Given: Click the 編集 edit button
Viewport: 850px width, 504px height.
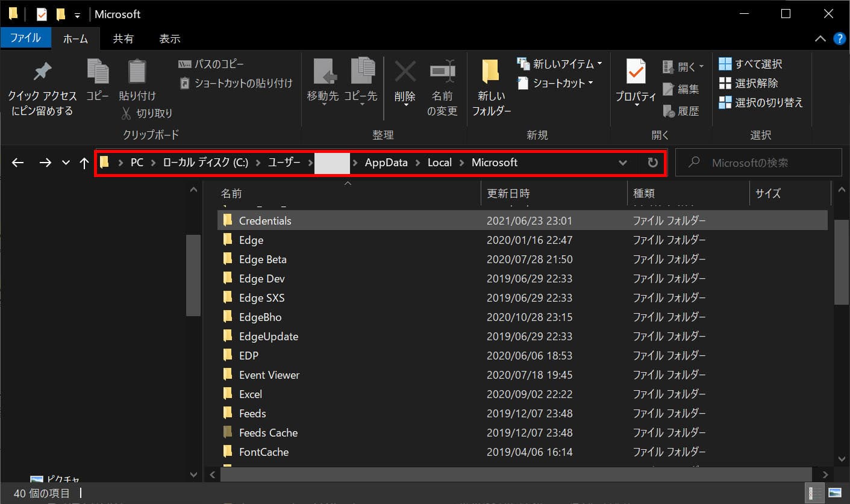Looking at the screenshot, I should (681, 89).
